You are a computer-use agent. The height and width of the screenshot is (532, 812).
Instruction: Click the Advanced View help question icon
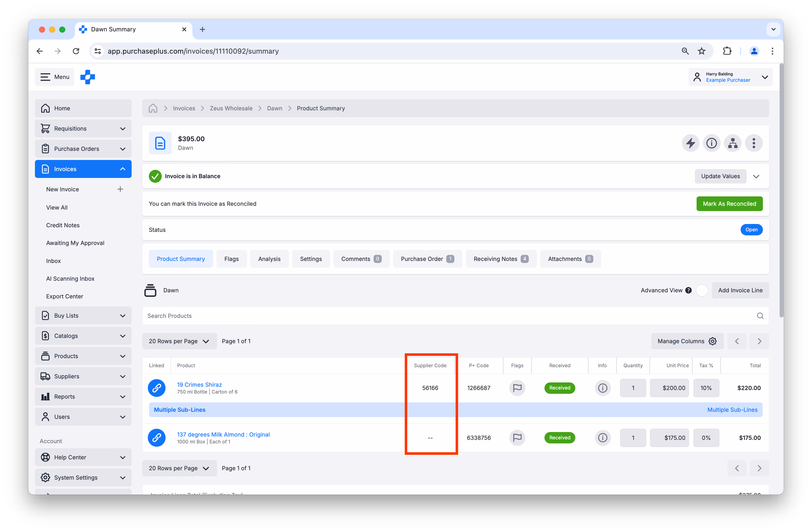[688, 290]
